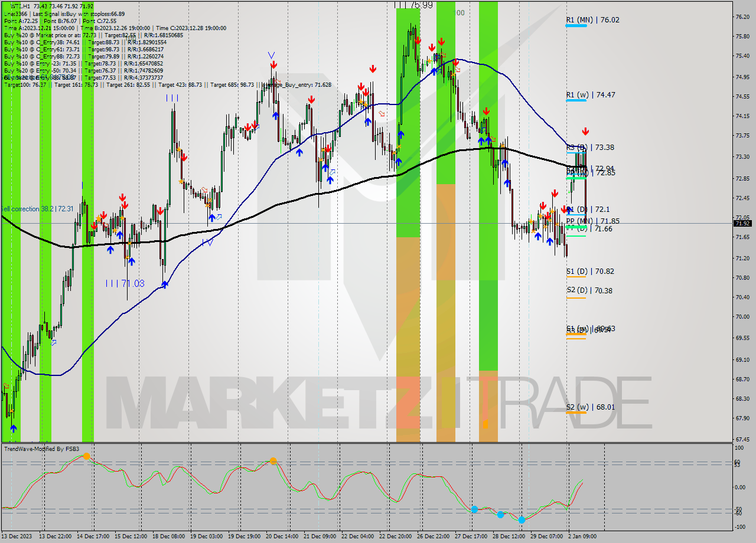Click the 'Sell correction 38.2 | 72.31' label
This screenshot has width=756, height=543.
pyautogui.click(x=37, y=209)
